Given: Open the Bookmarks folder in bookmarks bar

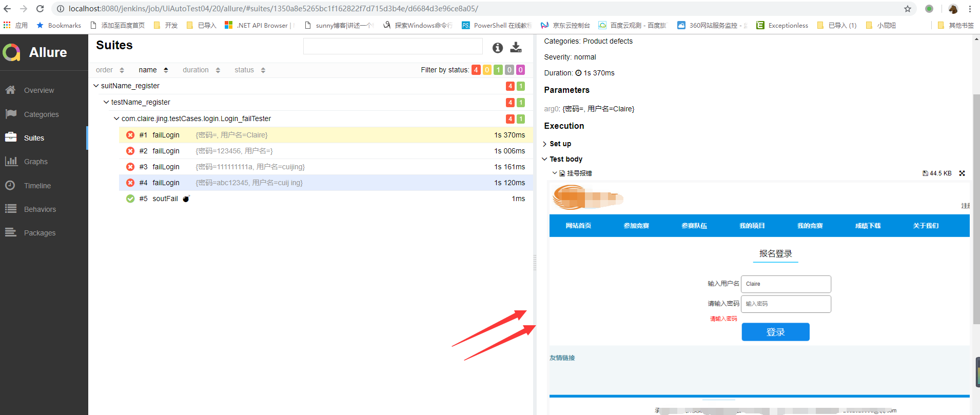Looking at the screenshot, I should point(58,25).
